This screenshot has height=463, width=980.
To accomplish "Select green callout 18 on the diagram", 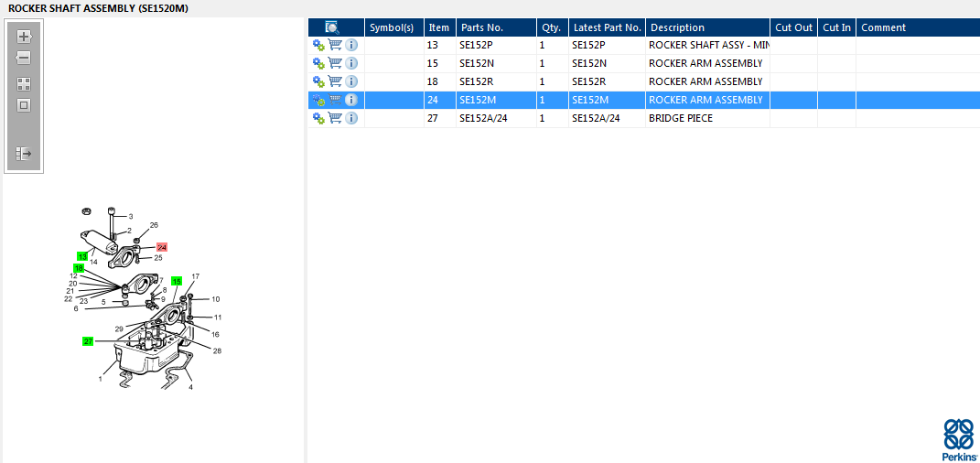I will (x=79, y=268).
